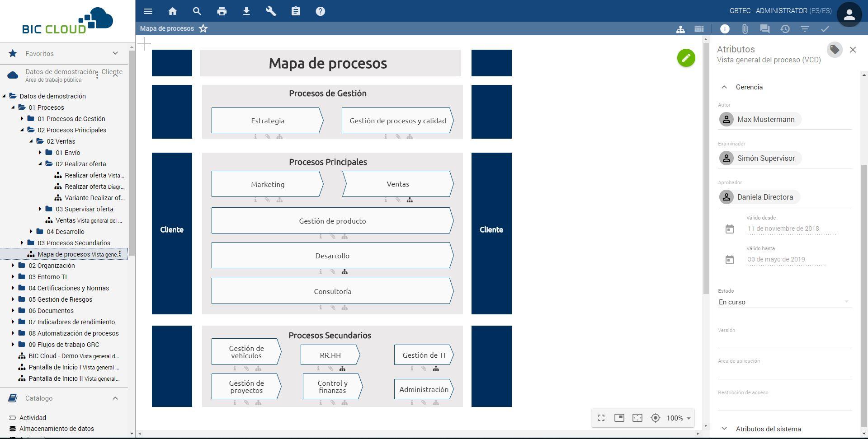Image resolution: width=868 pixels, height=439 pixels.
Task: Click the Estrategia process shape
Action: click(x=267, y=121)
